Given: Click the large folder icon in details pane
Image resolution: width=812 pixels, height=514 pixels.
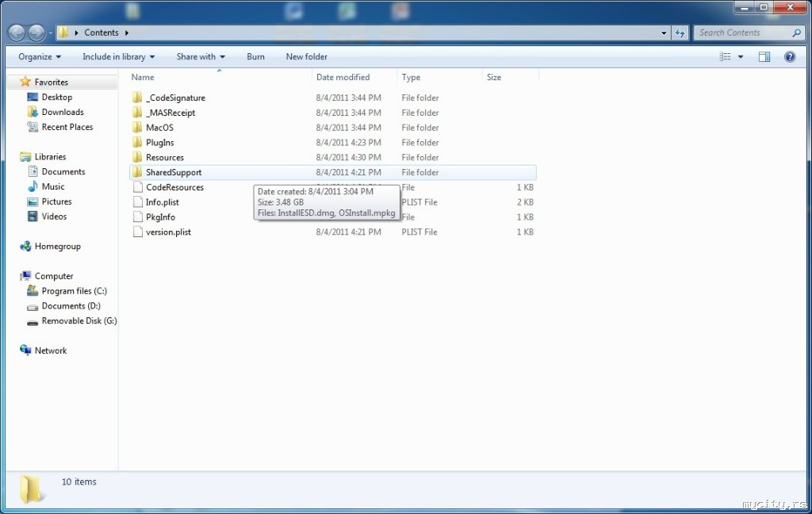Looking at the screenshot, I should coord(31,489).
